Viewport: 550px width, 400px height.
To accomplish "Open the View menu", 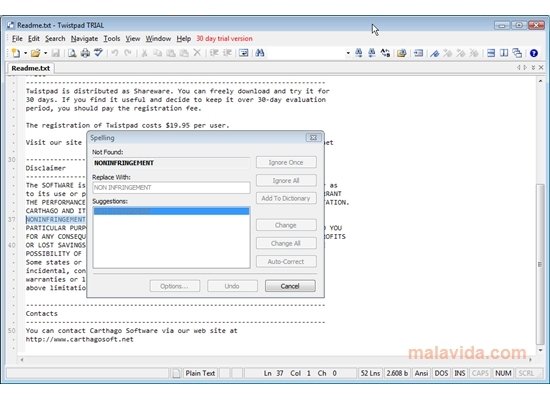I will point(133,39).
